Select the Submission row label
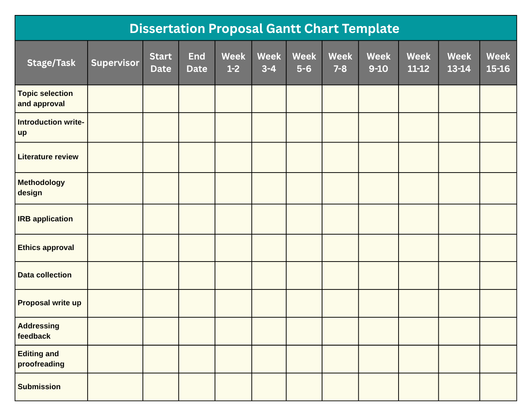This screenshot has height=414, width=532. 39,387
